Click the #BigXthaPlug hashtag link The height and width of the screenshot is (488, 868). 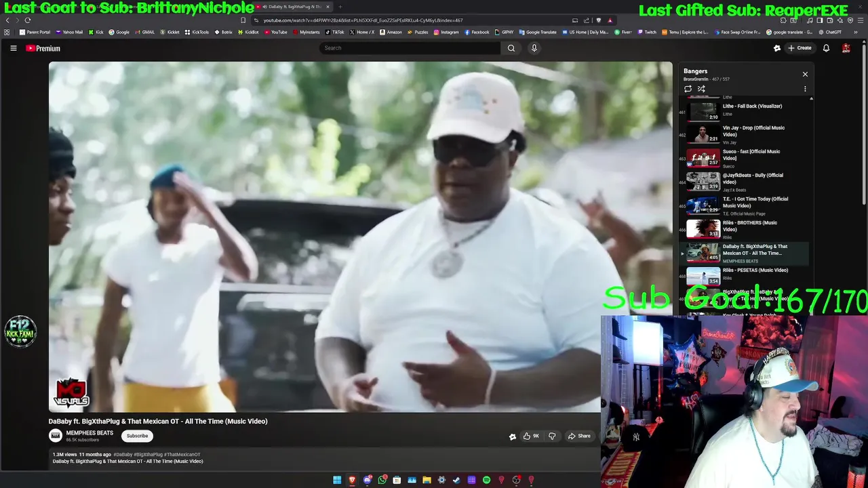pyautogui.click(x=148, y=455)
